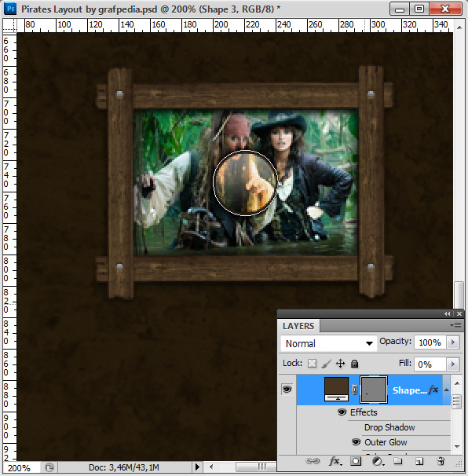Collapse Layers panel with double-arrow icon

(x=448, y=314)
